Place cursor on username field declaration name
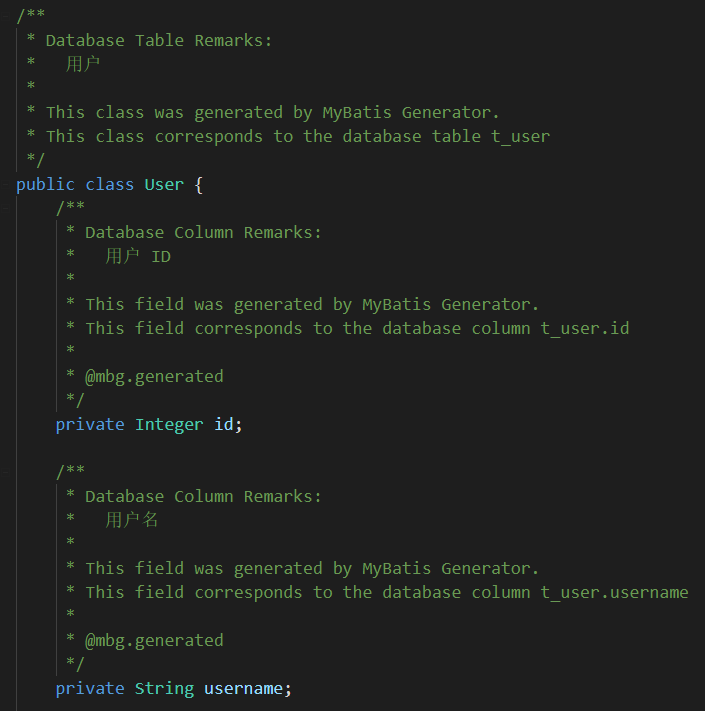705x711 pixels. pyautogui.click(x=244, y=688)
